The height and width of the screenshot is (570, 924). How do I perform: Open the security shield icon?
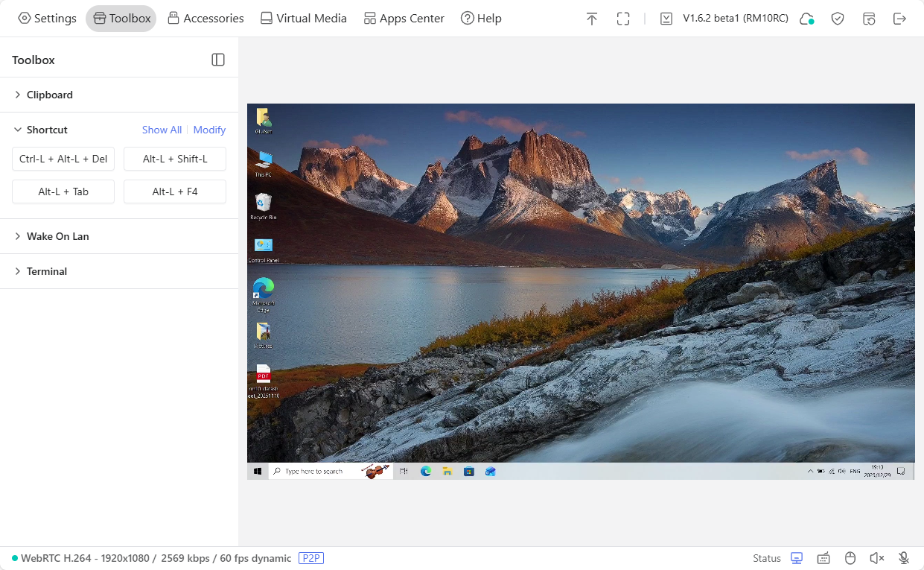pos(838,18)
